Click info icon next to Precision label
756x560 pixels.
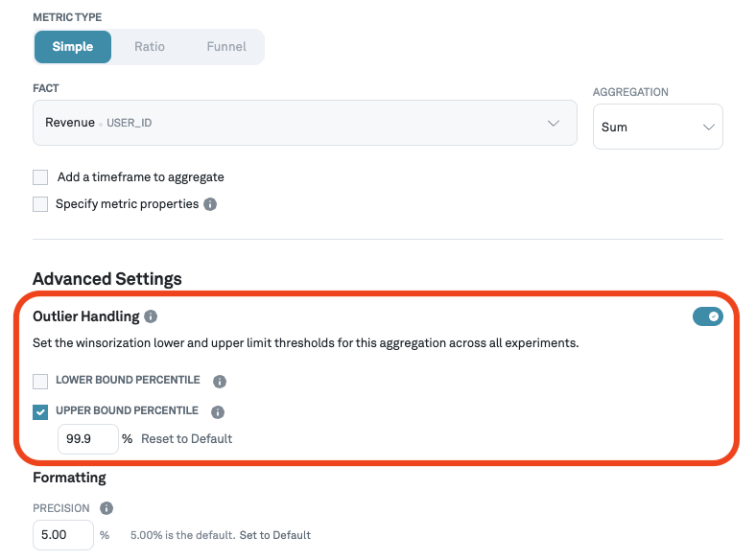(106, 508)
